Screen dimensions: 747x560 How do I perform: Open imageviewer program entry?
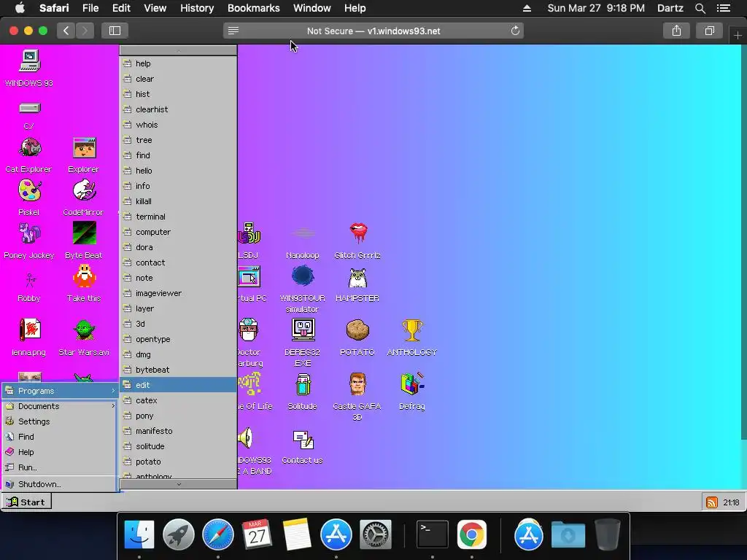pos(178,293)
